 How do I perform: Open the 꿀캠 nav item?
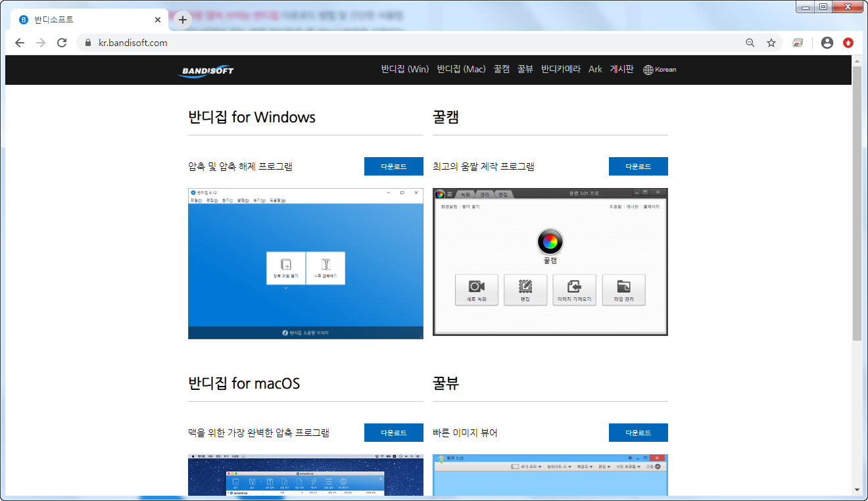point(502,69)
